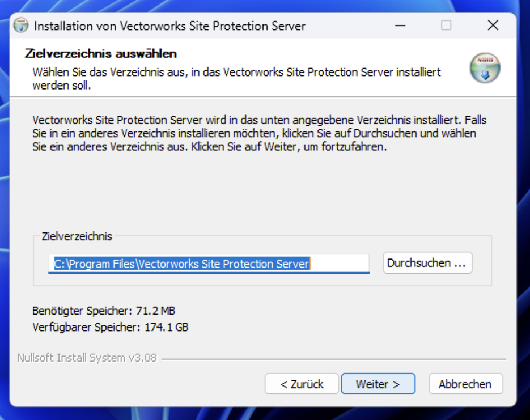Open the Durchsuchen folder browser

(x=427, y=263)
